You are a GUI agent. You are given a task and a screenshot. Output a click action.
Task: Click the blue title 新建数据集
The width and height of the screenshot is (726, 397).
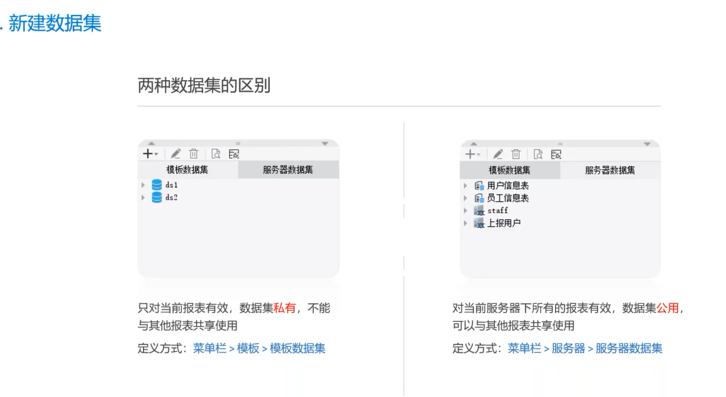[x=55, y=23]
